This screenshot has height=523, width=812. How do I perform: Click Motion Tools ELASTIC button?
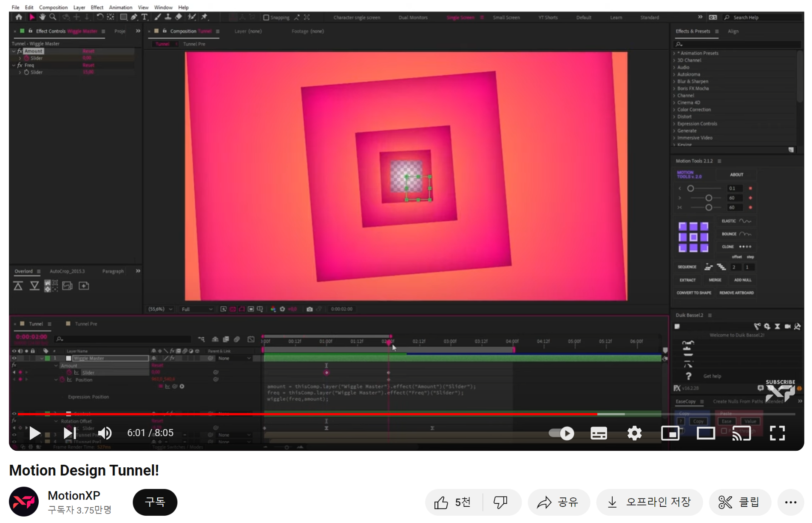click(x=736, y=221)
